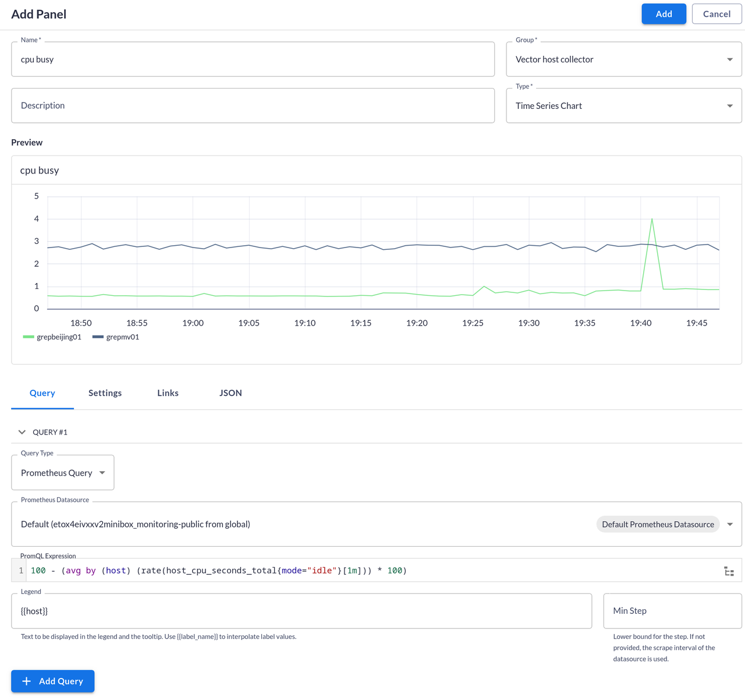Click into the Name field
Image resolution: width=745 pixels, height=700 pixels.
pyautogui.click(x=253, y=59)
